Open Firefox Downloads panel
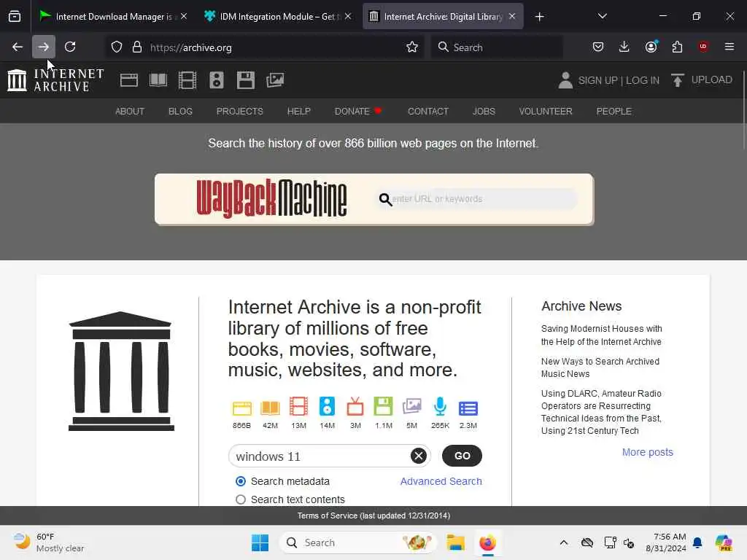This screenshot has width=747, height=560. pos(624,47)
